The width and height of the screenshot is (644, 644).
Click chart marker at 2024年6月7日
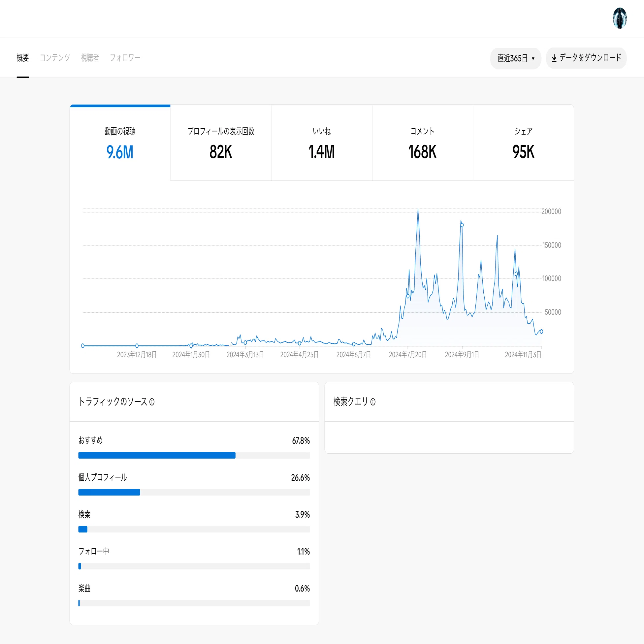tap(354, 344)
